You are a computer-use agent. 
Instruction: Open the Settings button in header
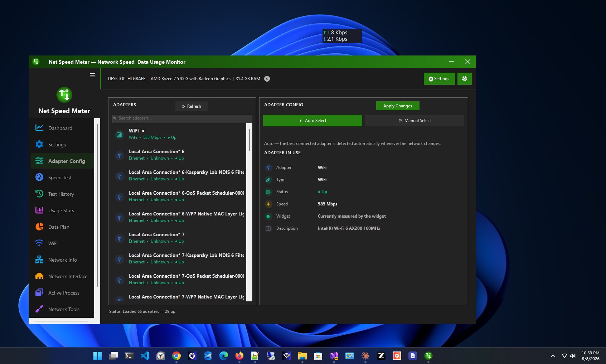pos(439,79)
